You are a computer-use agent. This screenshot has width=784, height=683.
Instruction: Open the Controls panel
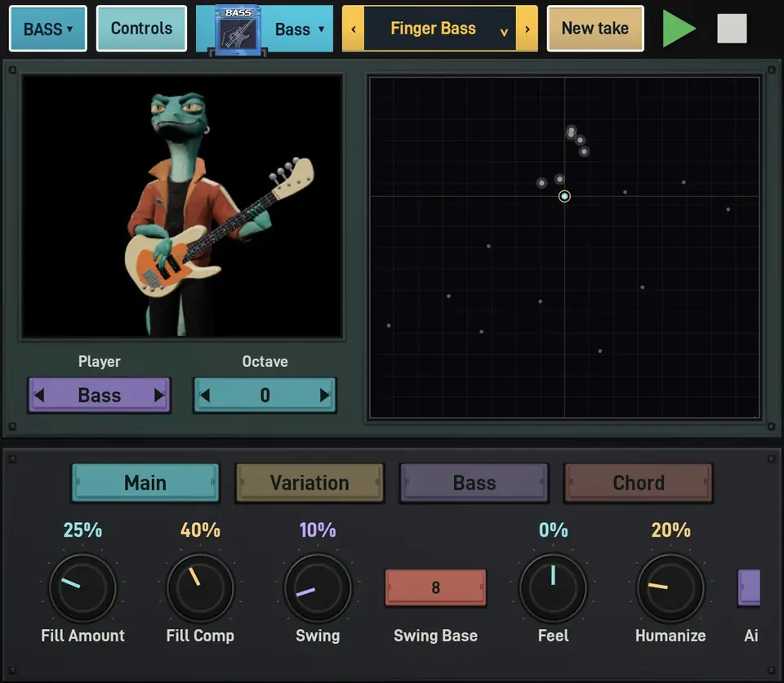pos(141,29)
